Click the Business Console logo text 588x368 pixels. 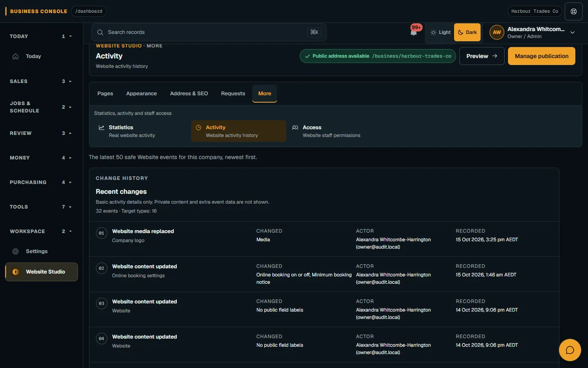coord(39,11)
